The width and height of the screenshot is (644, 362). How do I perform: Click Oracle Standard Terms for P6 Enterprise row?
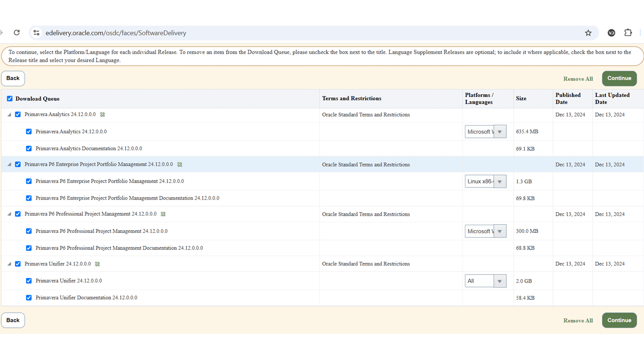click(x=366, y=164)
